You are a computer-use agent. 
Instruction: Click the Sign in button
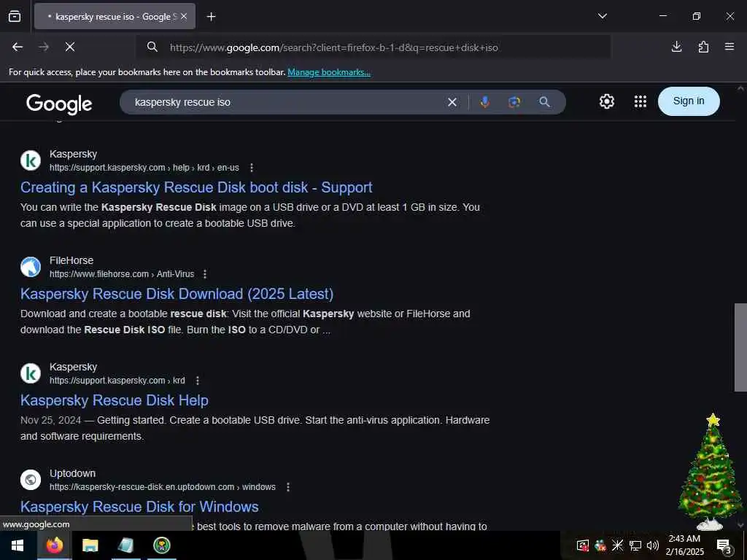tap(689, 101)
